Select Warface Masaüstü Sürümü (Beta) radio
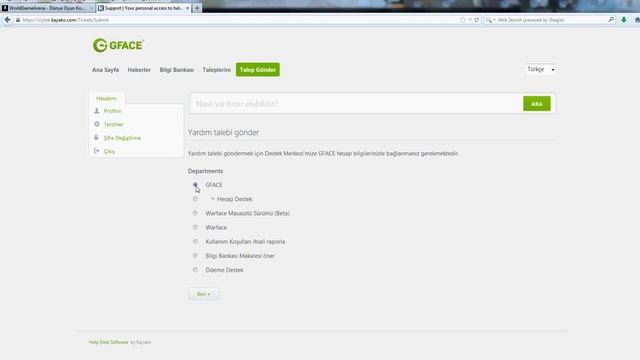The image size is (640, 360). [x=195, y=213]
